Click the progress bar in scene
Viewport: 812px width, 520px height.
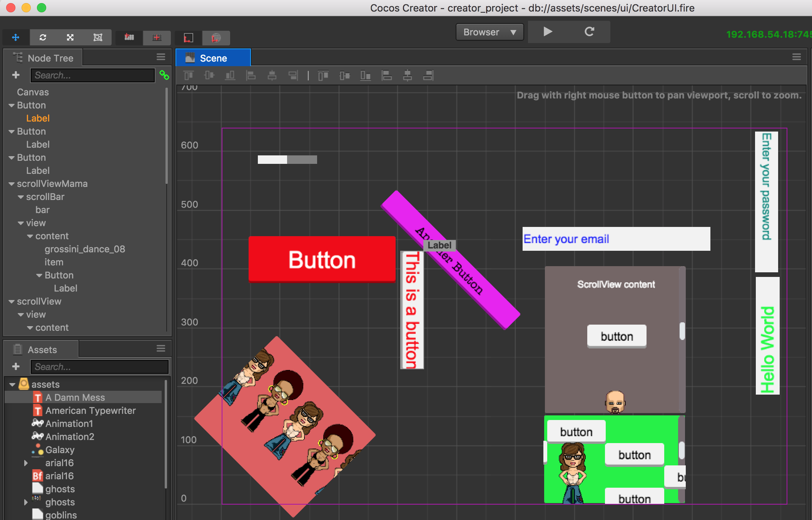pyautogui.click(x=287, y=160)
